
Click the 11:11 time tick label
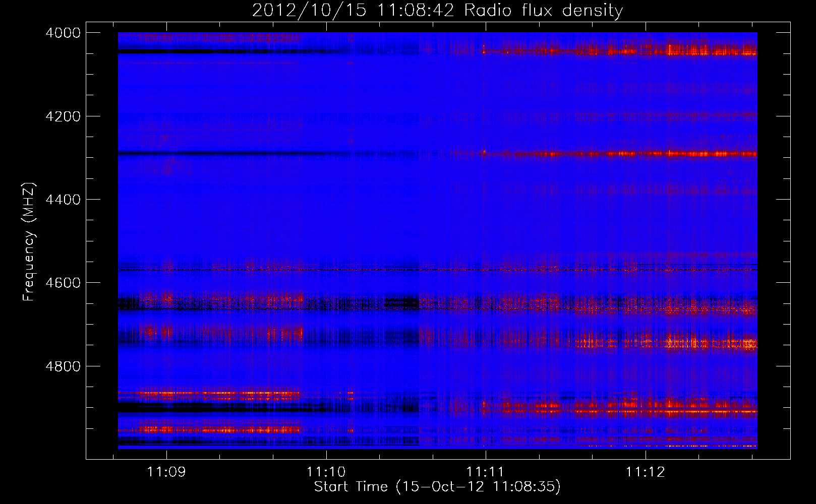pyautogui.click(x=486, y=472)
